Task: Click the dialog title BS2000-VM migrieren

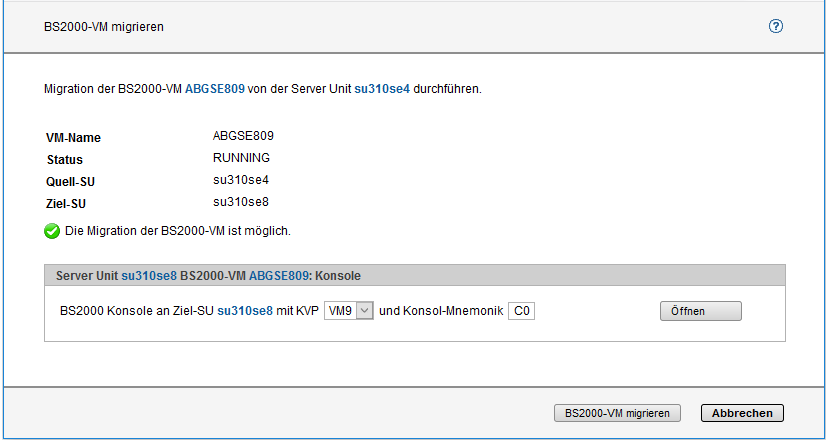Action: (x=104, y=27)
